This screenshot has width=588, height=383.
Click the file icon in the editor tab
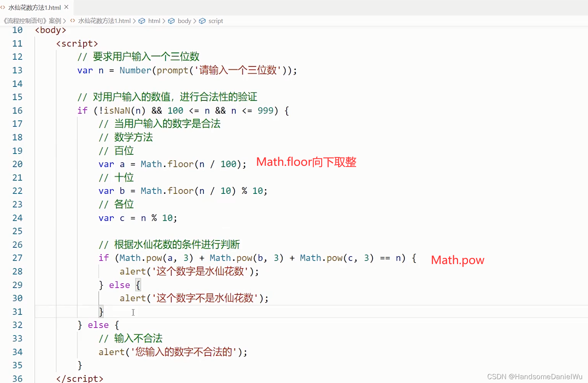(3, 7)
